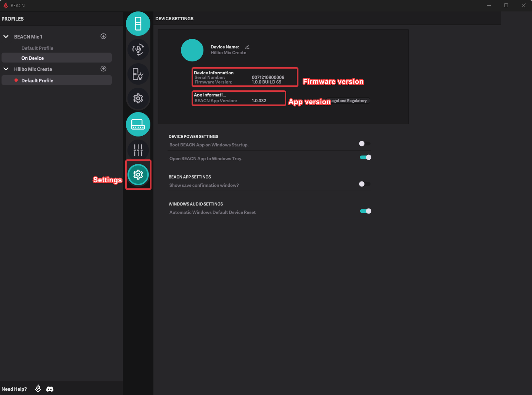
Task: Open the microphone audio setup icon
Action: coord(138,49)
